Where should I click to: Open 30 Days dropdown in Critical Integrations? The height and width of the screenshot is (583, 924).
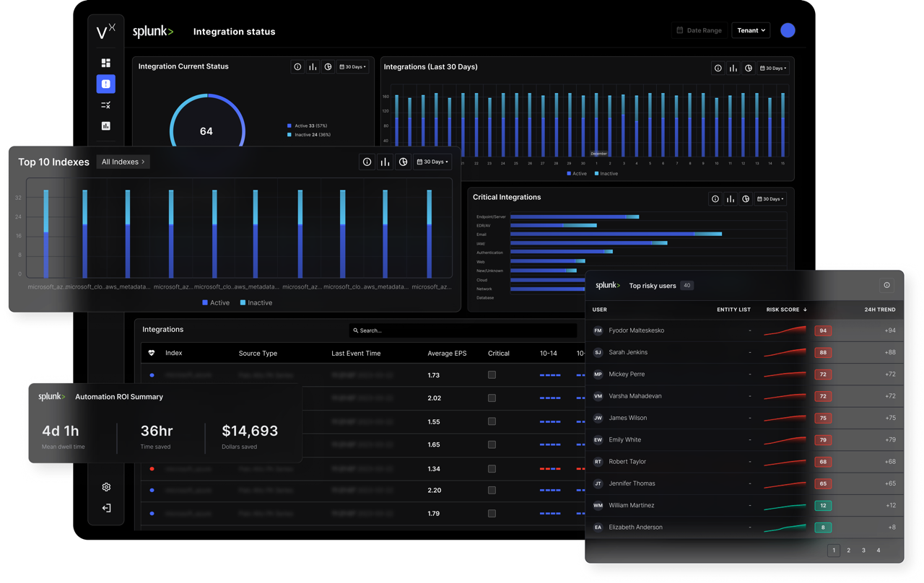(x=770, y=199)
